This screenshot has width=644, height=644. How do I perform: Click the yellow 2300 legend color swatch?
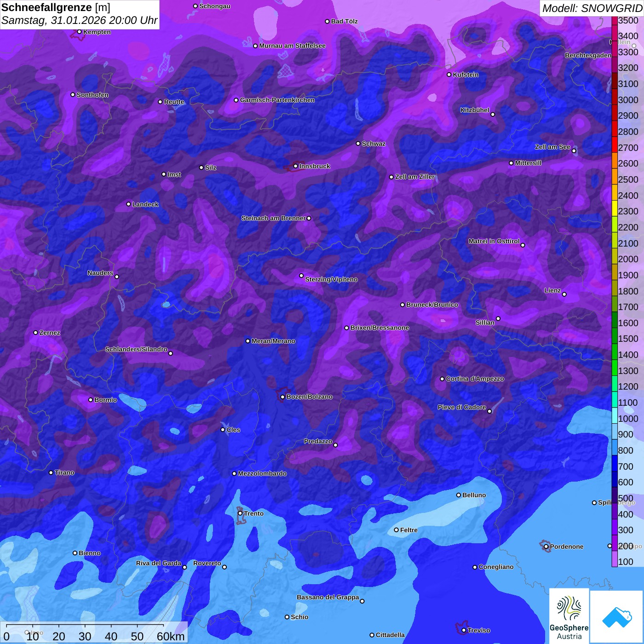615,208
